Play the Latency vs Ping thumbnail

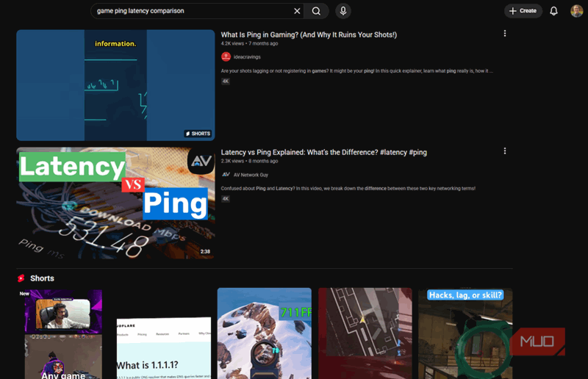pos(115,203)
